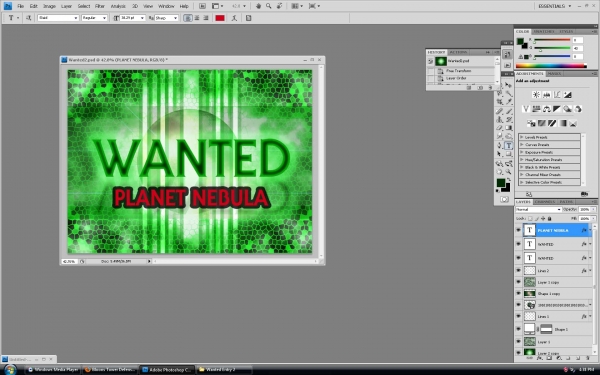The height and width of the screenshot is (375, 600).
Task: Expand Levels Presets list
Action: click(x=522, y=137)
